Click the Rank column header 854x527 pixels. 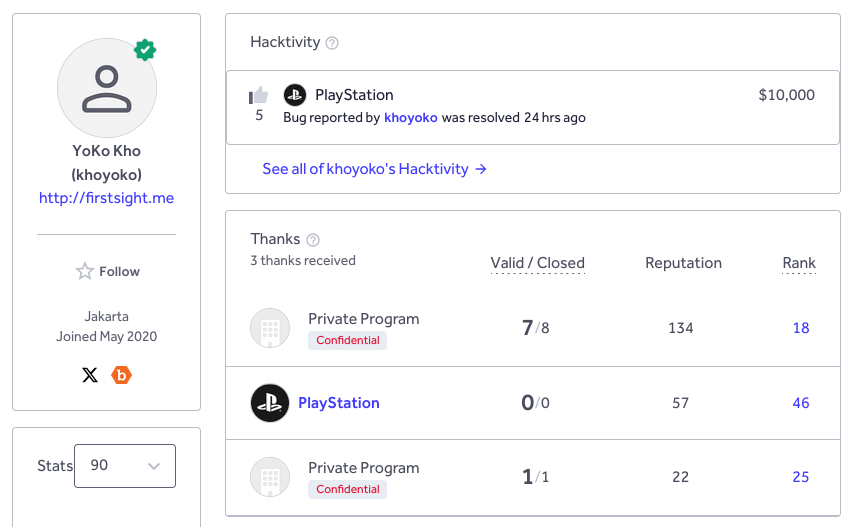click(x=799, y=263)
